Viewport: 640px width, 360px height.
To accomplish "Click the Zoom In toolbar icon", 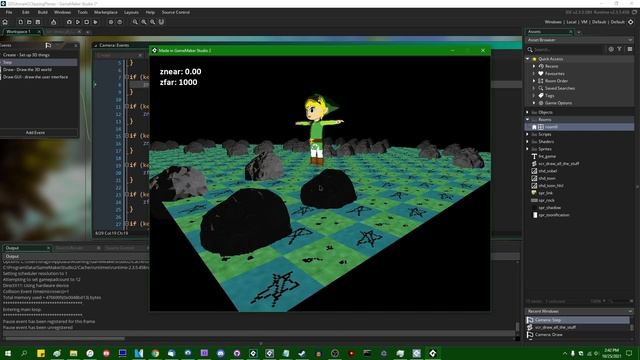I will click(x=144, y=22).
